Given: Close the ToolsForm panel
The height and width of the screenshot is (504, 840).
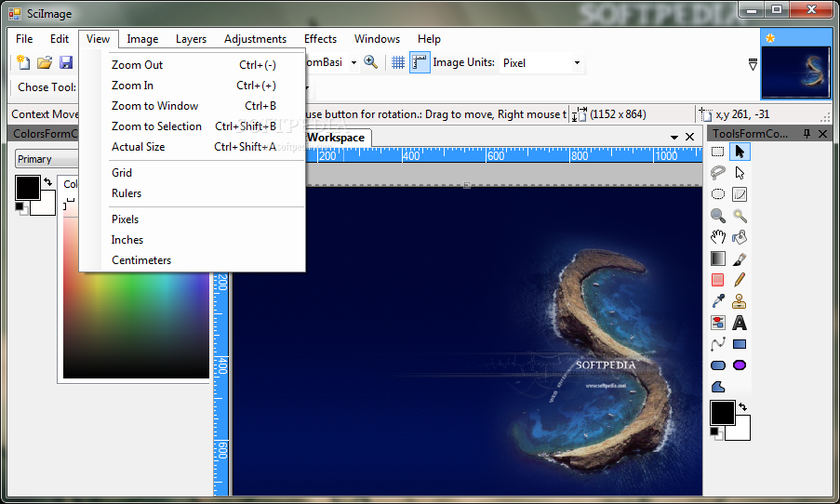Looking at the screenshot, I should pos(823,134).
